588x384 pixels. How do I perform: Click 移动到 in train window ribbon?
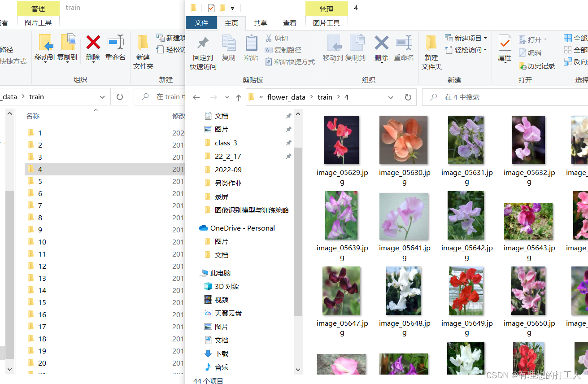point(44,48)
